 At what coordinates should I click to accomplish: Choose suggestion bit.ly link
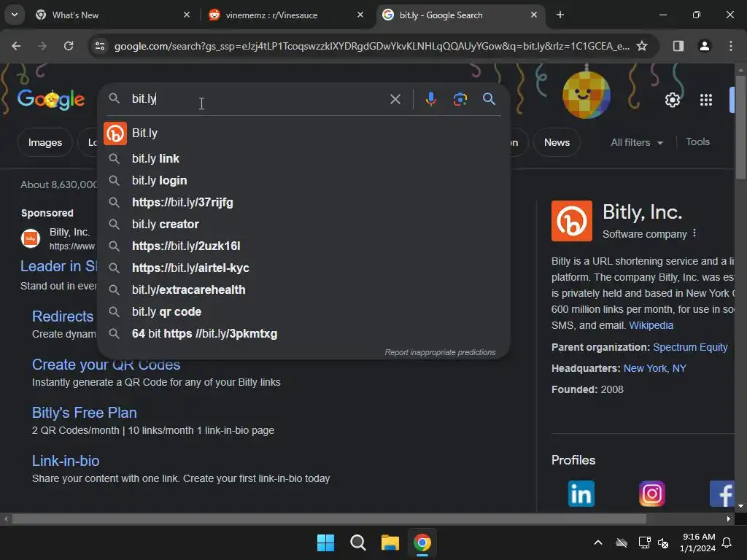(x=303, y=158)
